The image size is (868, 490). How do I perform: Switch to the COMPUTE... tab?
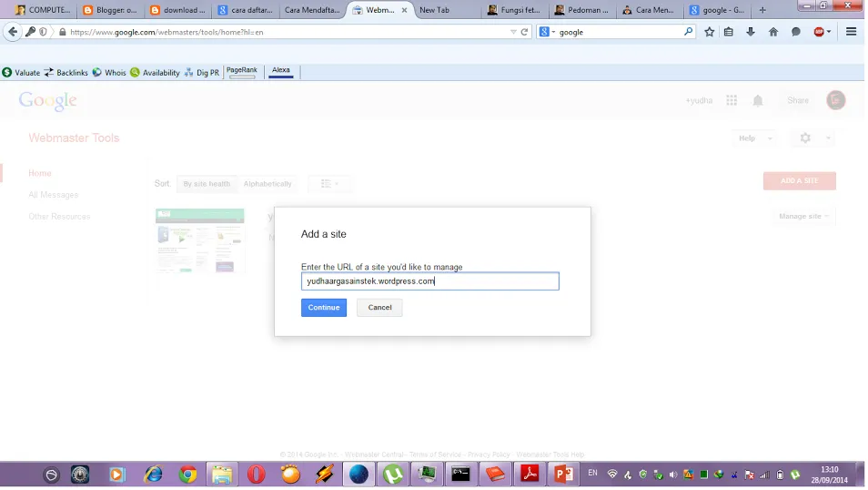pos(43,10)
